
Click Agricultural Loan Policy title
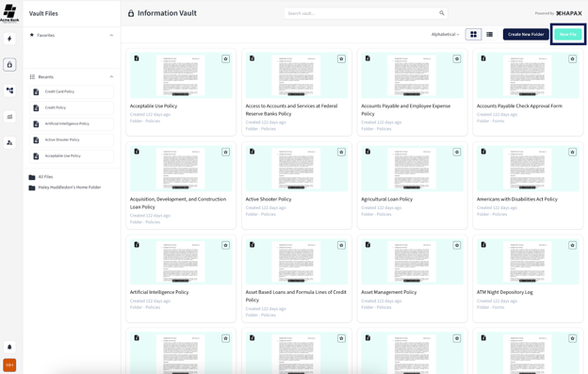[x=386, y=200]
